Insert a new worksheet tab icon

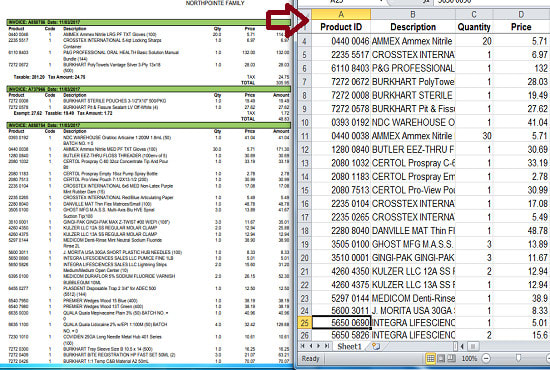click(376, 347)
